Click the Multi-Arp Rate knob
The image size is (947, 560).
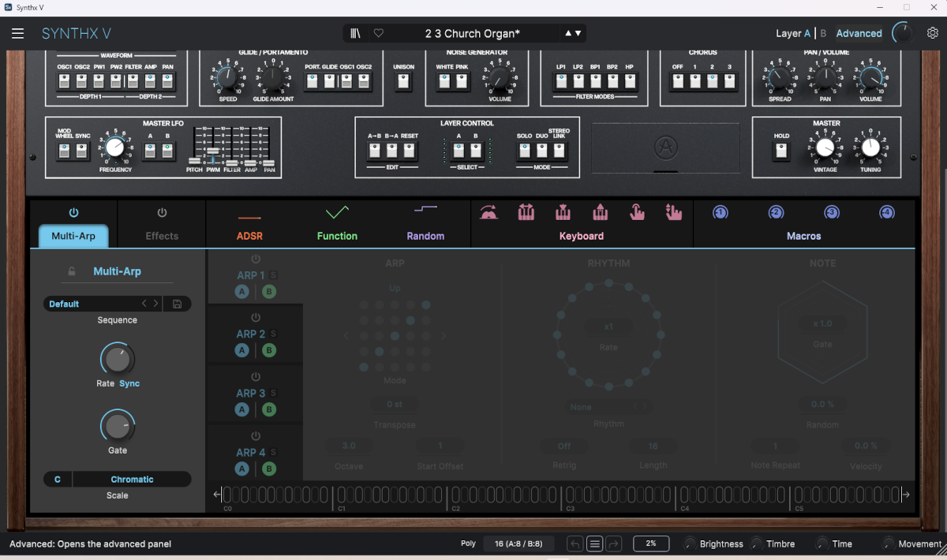[x=118, y=360]
